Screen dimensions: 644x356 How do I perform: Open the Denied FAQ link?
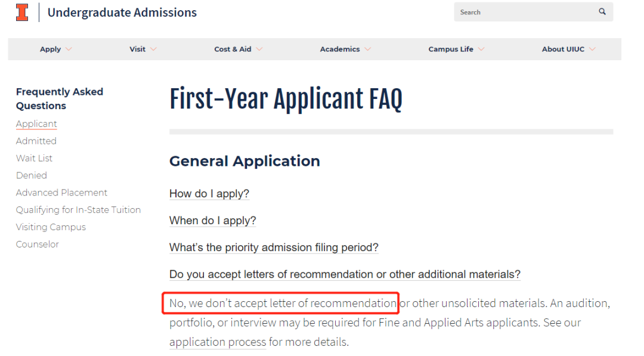point(31,175)
